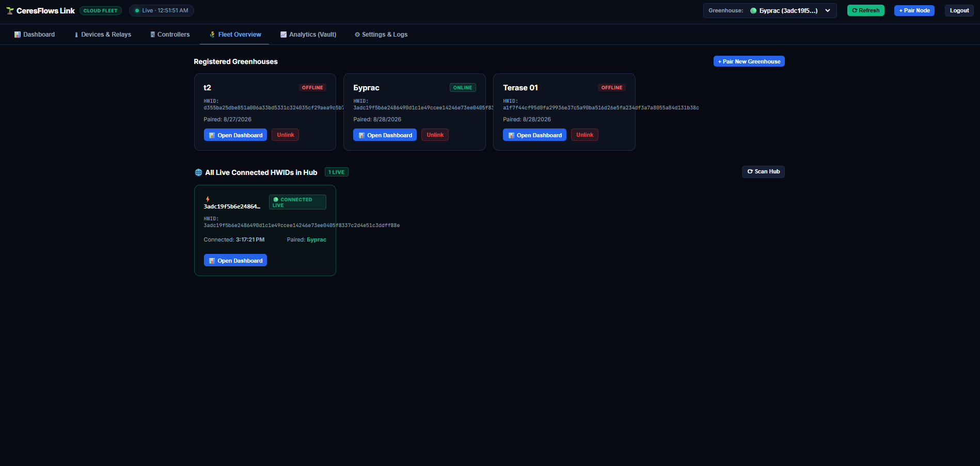Open Dashboard for greenhouse t2
Viewport: 980px width, 466px height.
(235, 135)
